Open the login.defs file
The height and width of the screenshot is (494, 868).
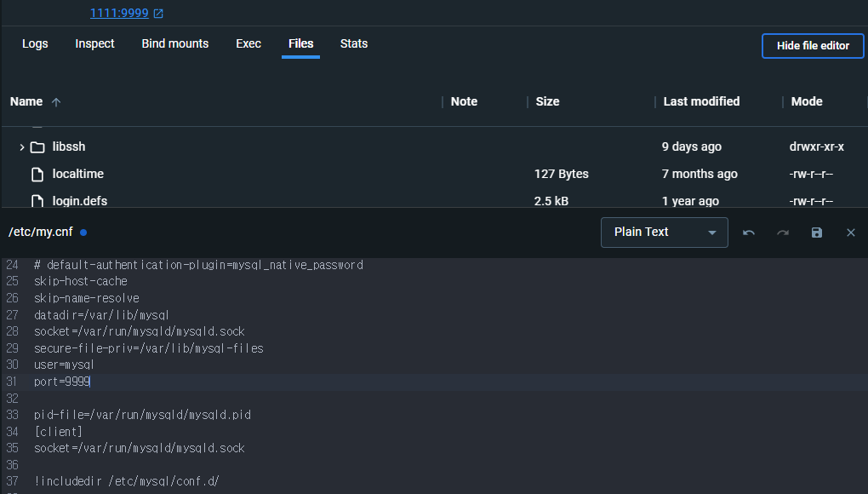coord(80,201)
